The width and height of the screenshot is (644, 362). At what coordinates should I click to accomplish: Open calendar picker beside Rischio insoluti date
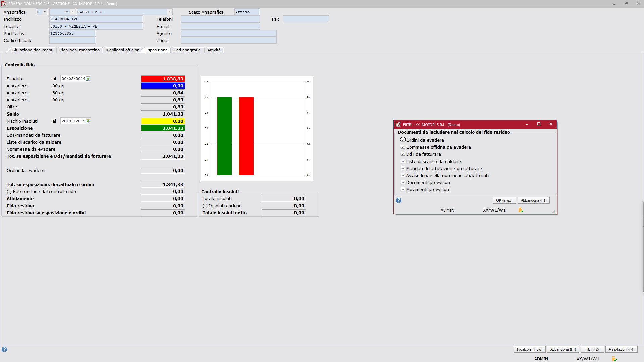(x=88, y=121)
